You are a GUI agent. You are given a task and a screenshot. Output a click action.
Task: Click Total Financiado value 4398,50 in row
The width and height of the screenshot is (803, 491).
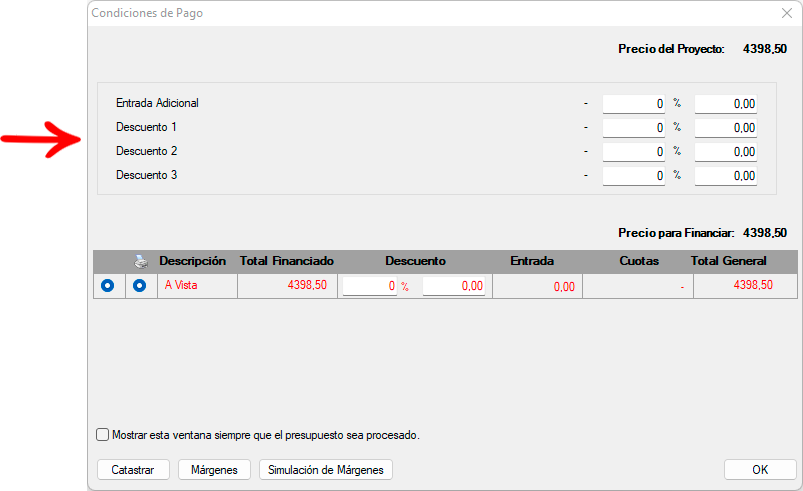(x=307, y=285)
